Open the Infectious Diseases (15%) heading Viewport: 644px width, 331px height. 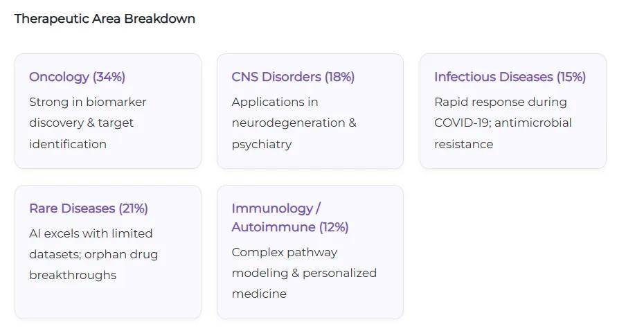coord(510,77)
